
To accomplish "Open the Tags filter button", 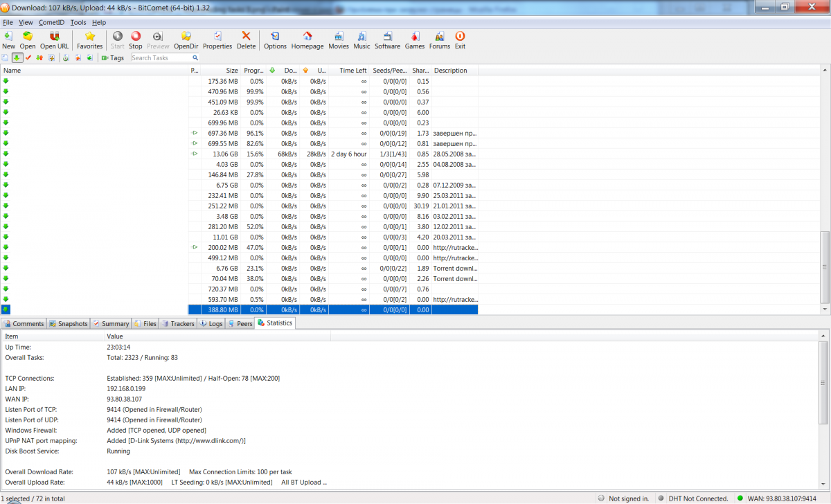I will tap(113, 58).
